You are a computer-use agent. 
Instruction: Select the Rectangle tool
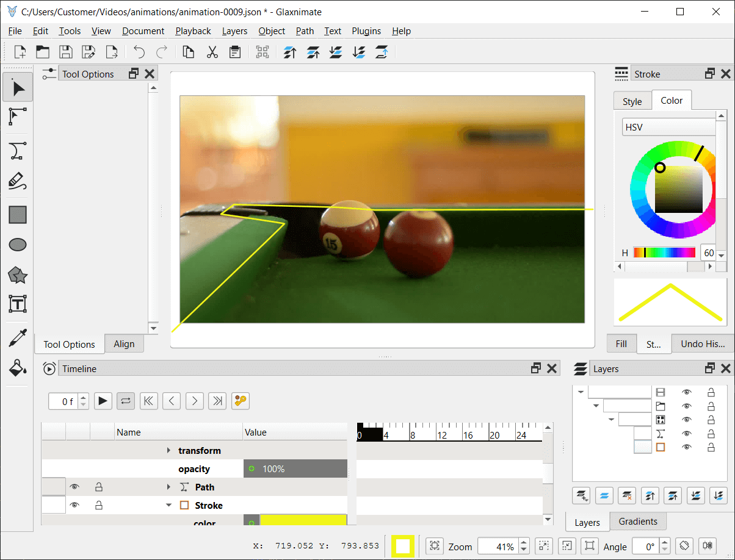[17, 214]
